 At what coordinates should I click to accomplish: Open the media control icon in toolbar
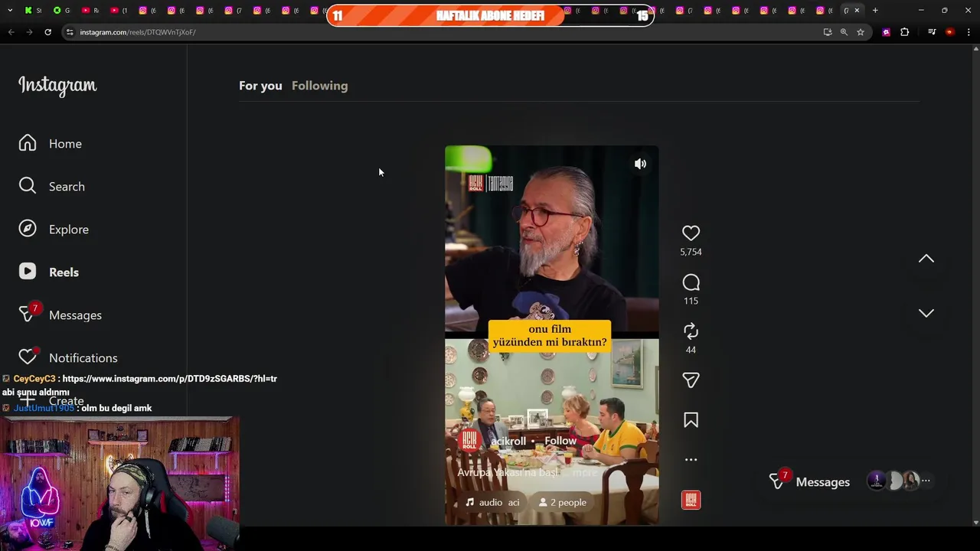[932, 32]
